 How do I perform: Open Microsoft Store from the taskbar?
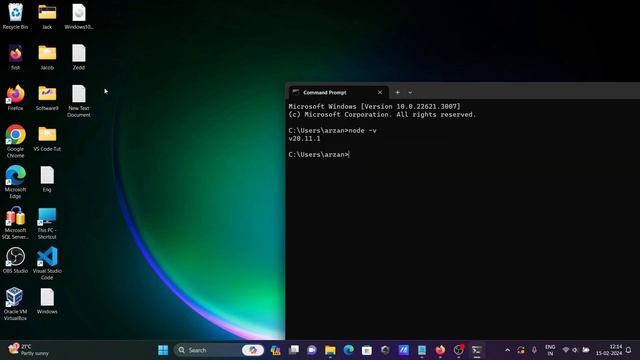point(367,350)
